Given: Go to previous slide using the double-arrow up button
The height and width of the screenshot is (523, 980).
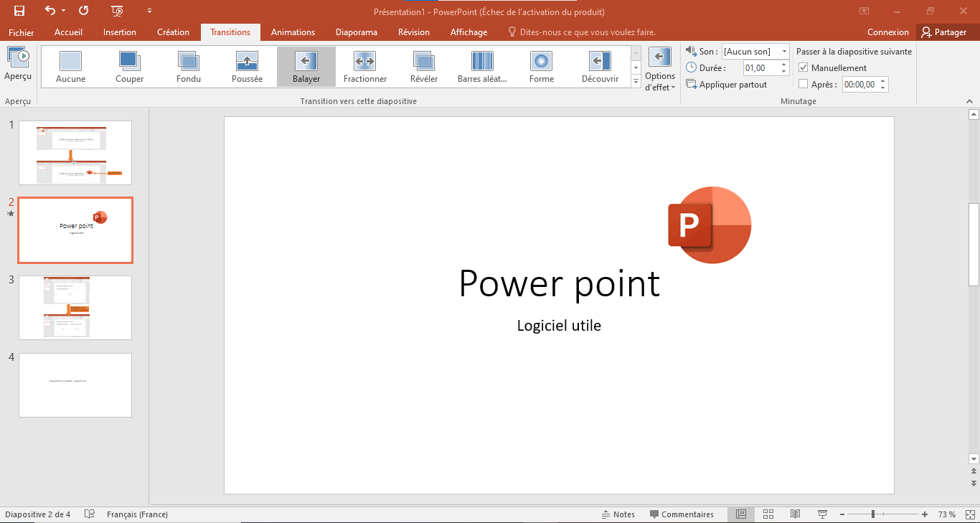Looking at the screenshot, I should [974, 471].
